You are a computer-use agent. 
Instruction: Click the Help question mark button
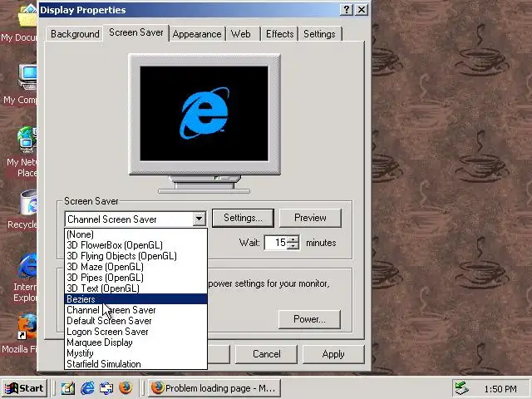(347, 9)
